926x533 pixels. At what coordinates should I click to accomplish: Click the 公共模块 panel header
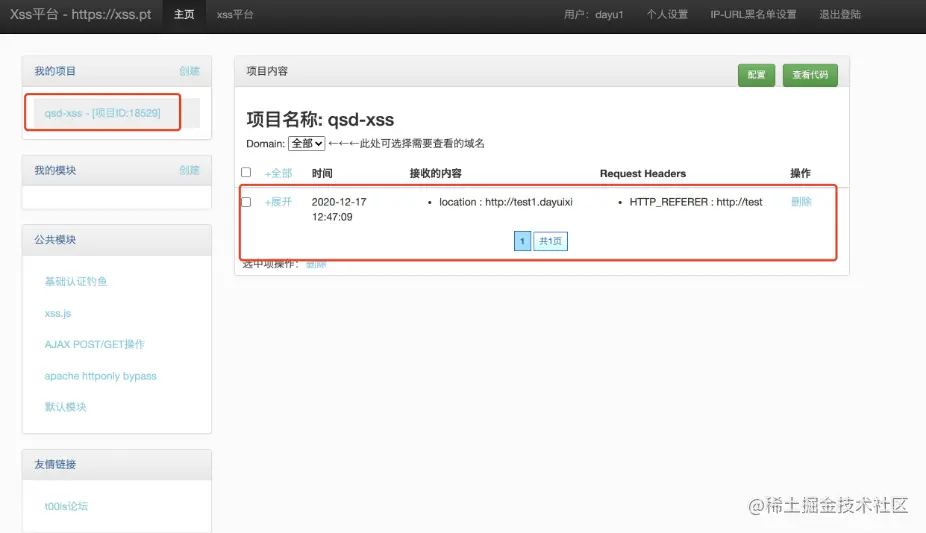[x=55, y=240]
